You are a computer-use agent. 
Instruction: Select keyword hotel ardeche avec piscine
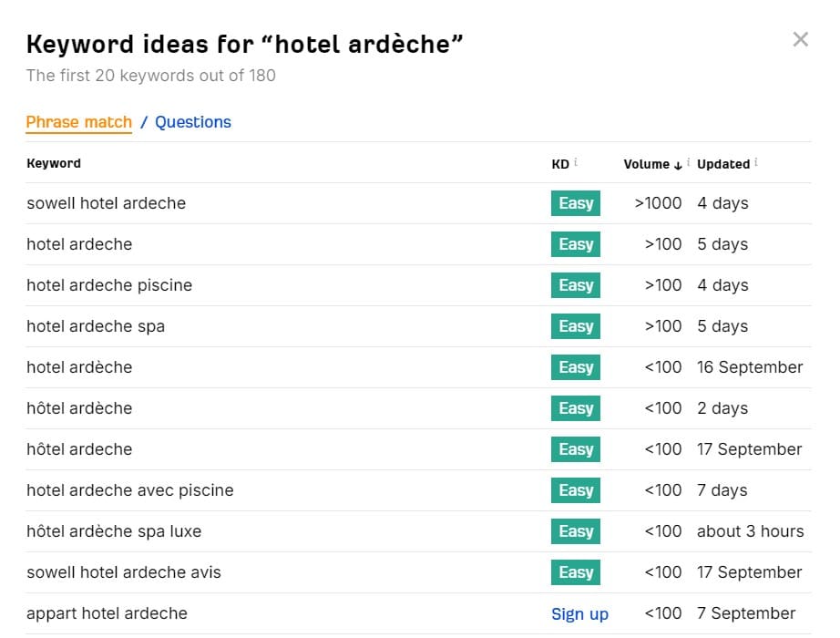[130, 490]
